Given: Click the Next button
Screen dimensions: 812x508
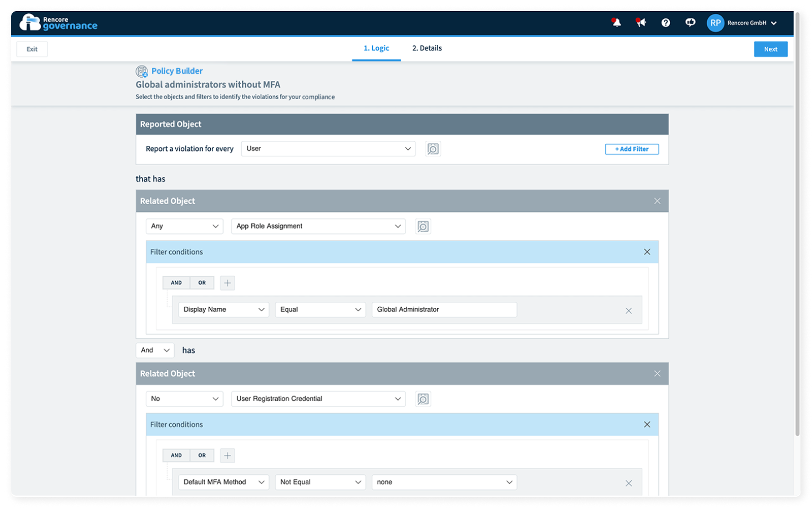Looking at the screenshot, I should pyautogui.click(x=771, y=49).
